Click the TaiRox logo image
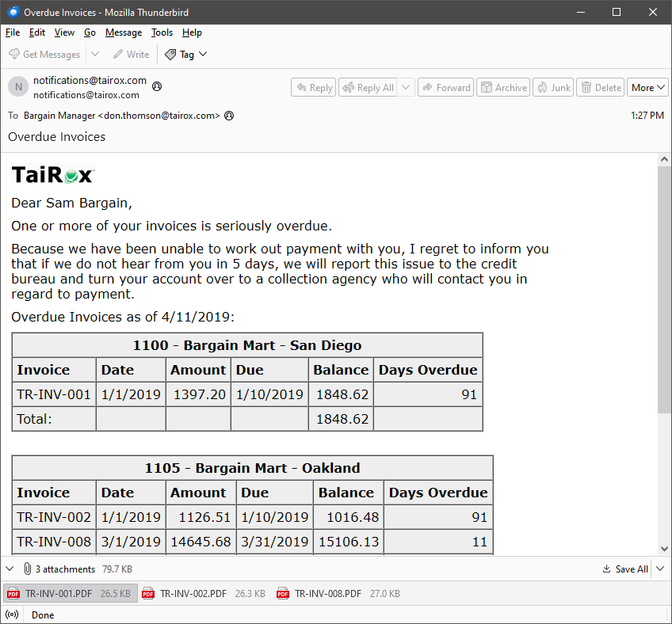This screenshot has height=624, width=672. pyautogui.click(x=52, y=174)
